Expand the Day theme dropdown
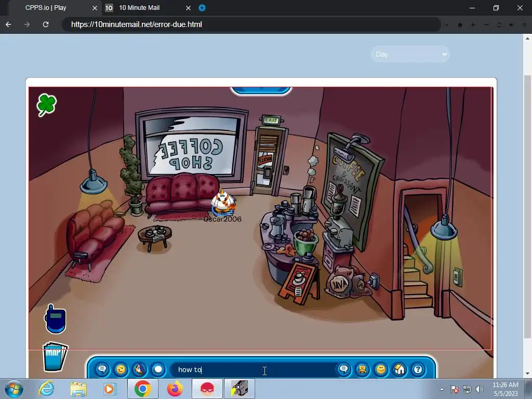Image resolution: width=532 pixels, height=399 pixels. coord(410,54)
